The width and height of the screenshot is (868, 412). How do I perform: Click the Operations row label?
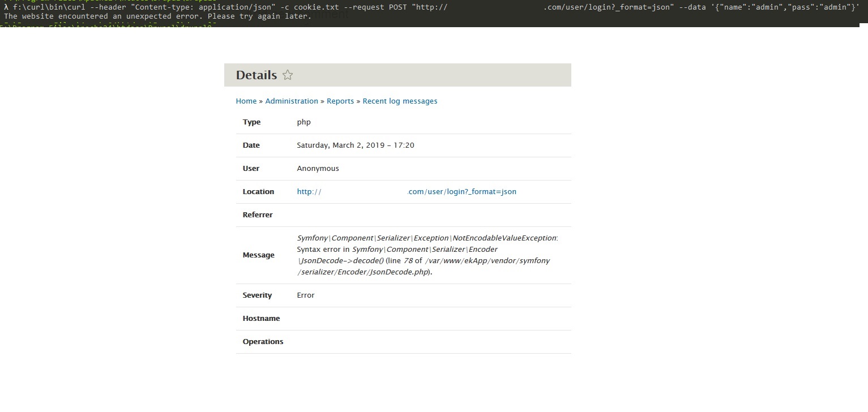(x=263, y=342)
